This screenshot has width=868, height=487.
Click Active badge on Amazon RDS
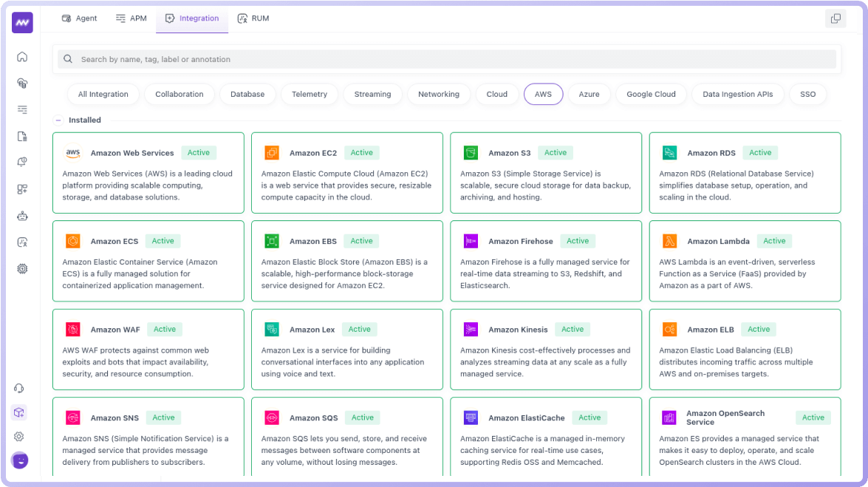pos(760,152)
